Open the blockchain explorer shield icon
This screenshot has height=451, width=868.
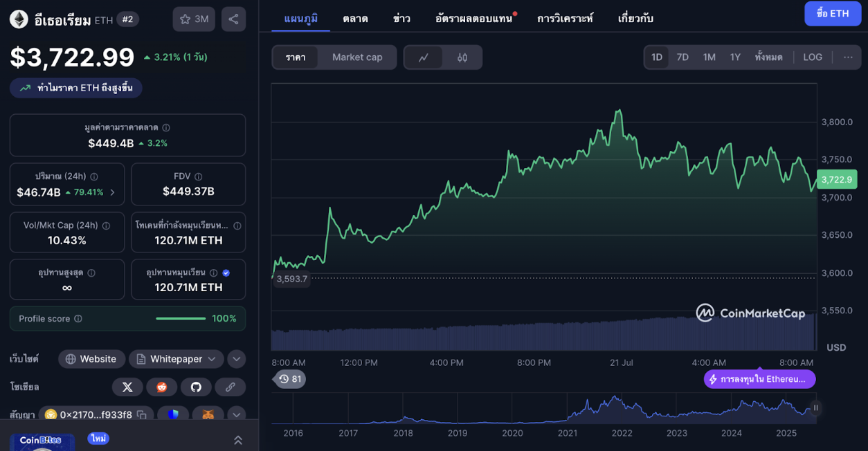click(173, 415)
